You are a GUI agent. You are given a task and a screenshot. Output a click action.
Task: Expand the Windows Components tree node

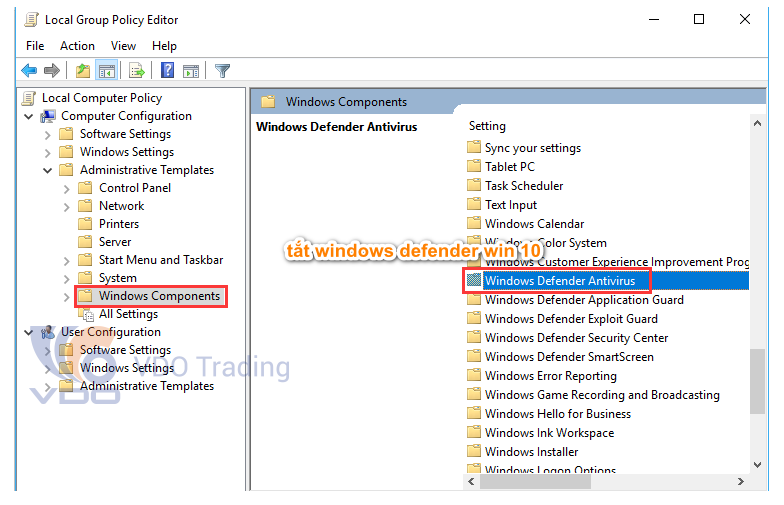pos(66,297)
